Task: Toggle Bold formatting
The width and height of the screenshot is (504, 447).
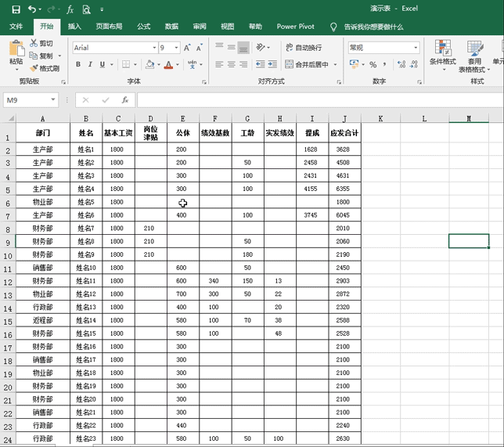Action: pos(78,64)
